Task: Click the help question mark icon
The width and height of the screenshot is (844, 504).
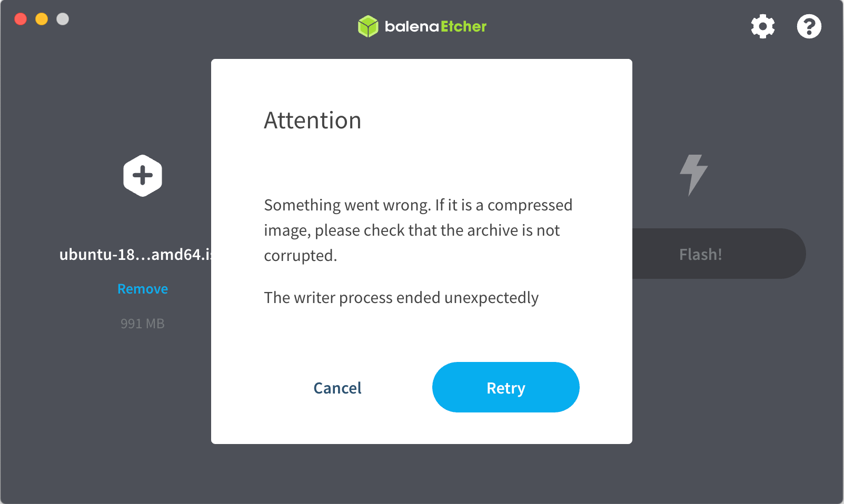Action: (809, 26)
